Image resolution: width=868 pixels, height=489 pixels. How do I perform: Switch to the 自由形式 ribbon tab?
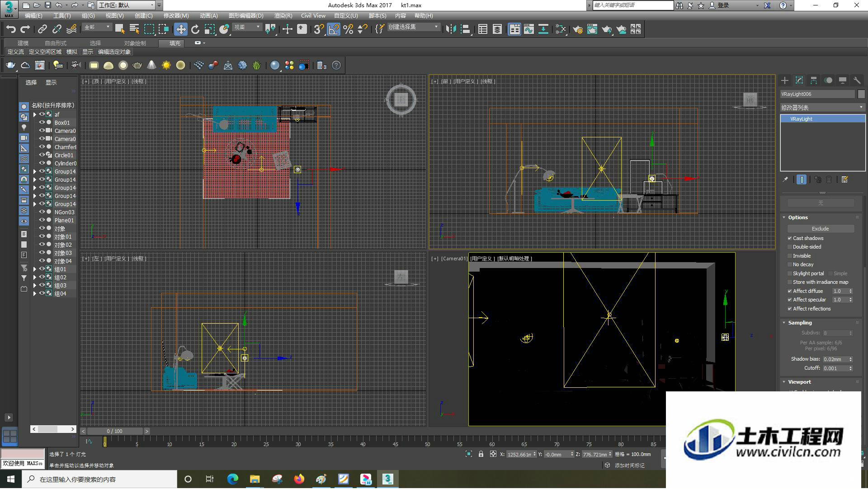point(55,43)
